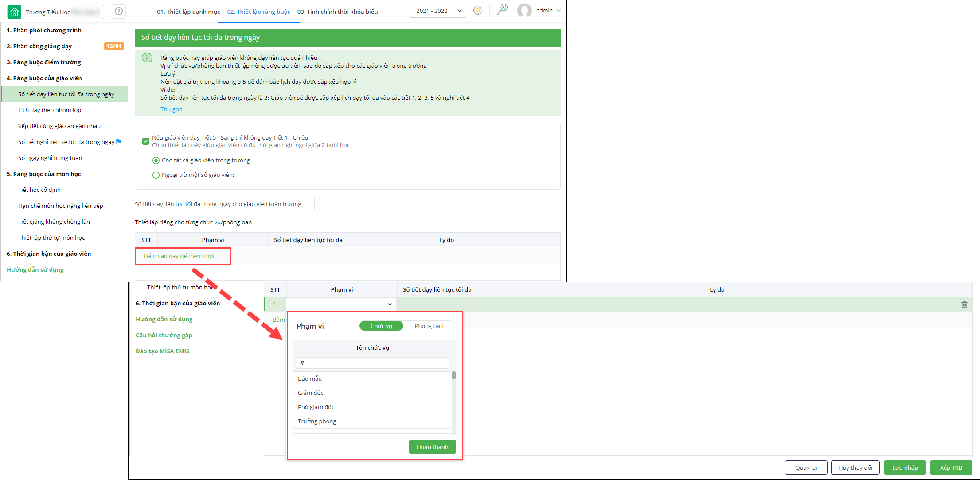
Task: Select Cho tất cả giáo viên radio
Action: (x=156, y=160)
